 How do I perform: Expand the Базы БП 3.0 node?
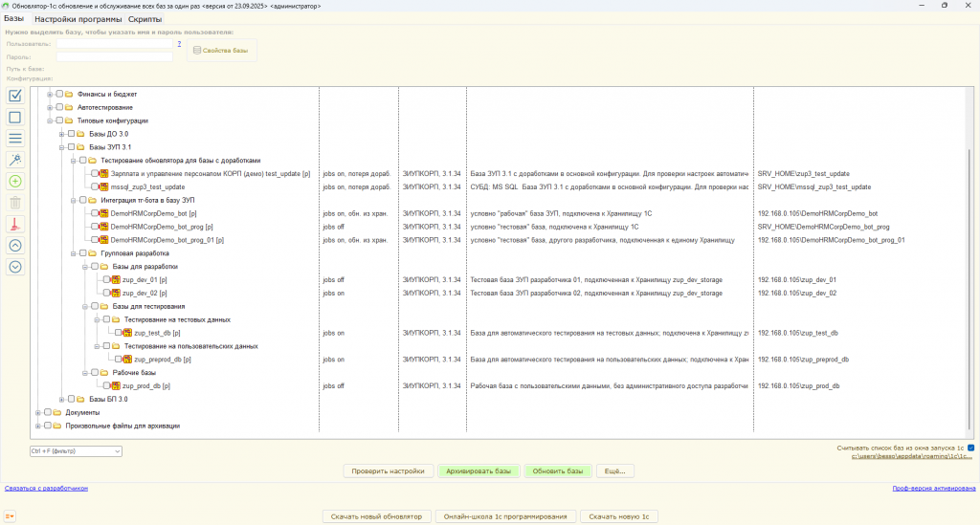pyautogui.click(x=62, y=399)
